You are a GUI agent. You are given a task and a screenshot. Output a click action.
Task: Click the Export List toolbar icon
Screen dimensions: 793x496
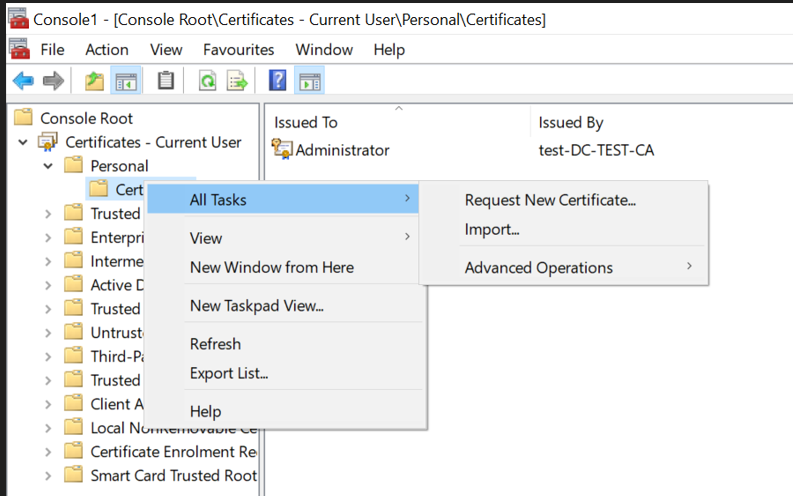point(237,81)
